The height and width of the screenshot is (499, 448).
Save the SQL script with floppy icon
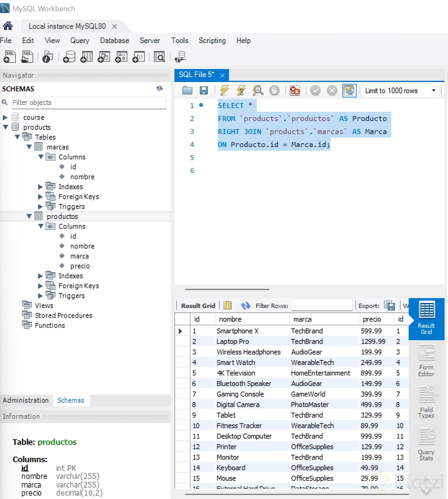coord(204,90)
